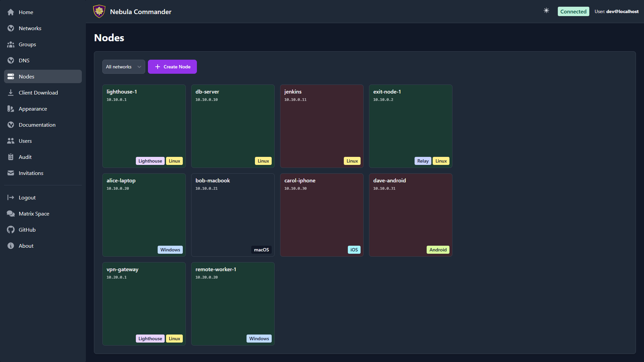Click the About info icon
The height and width of the screenshot is (362, 644).
(x=11, y=246)
